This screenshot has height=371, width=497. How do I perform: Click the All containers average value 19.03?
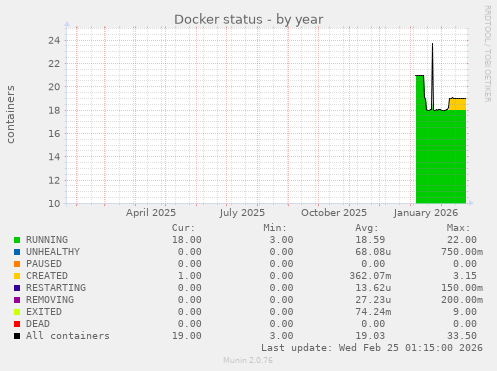click(370, 336)
